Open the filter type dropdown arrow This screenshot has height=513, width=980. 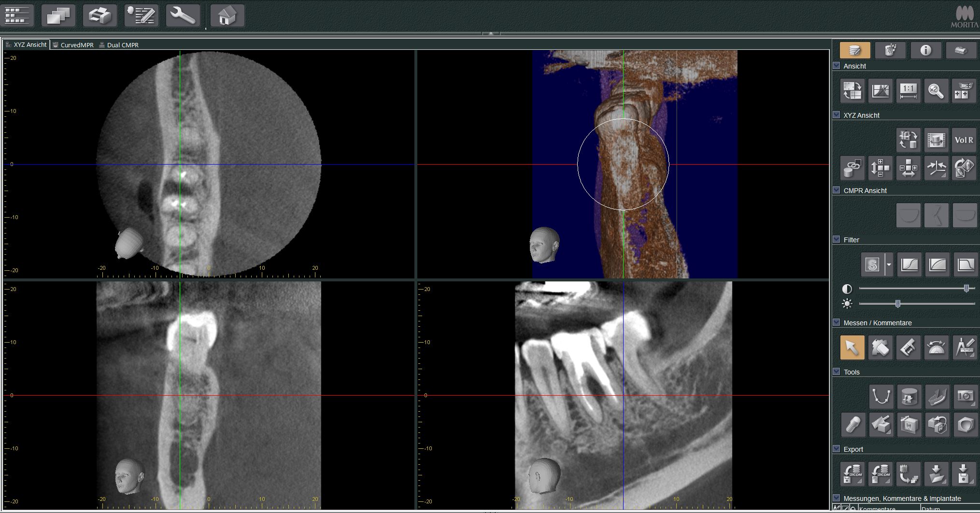point(889,264)
